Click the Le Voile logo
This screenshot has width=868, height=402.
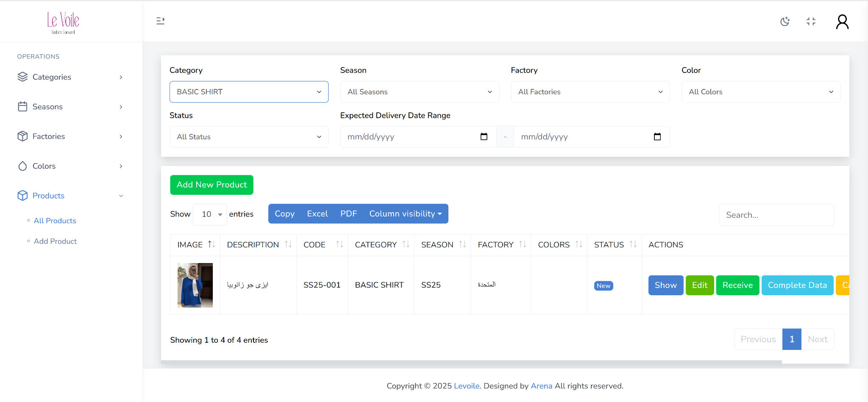pos(63,23)
